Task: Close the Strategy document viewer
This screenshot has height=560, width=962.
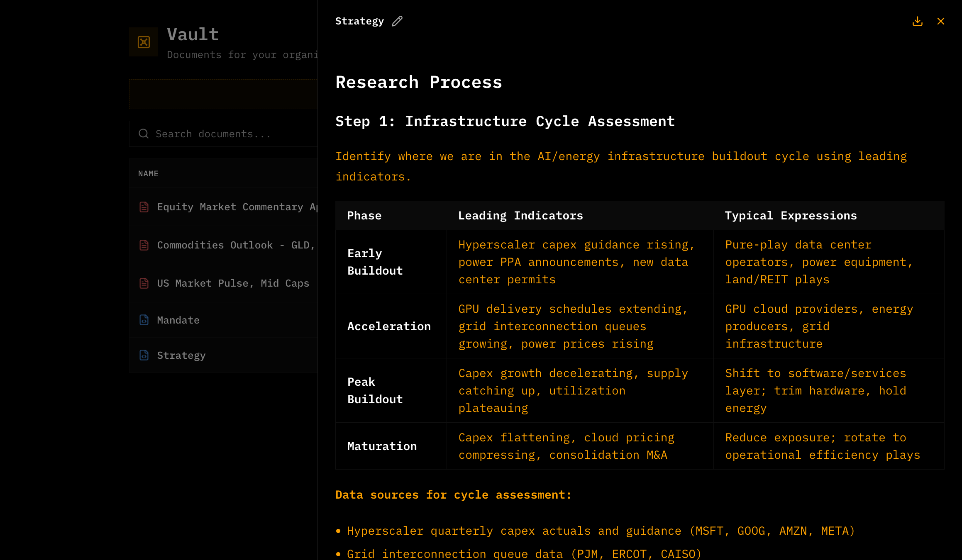Action: point(940,21)
